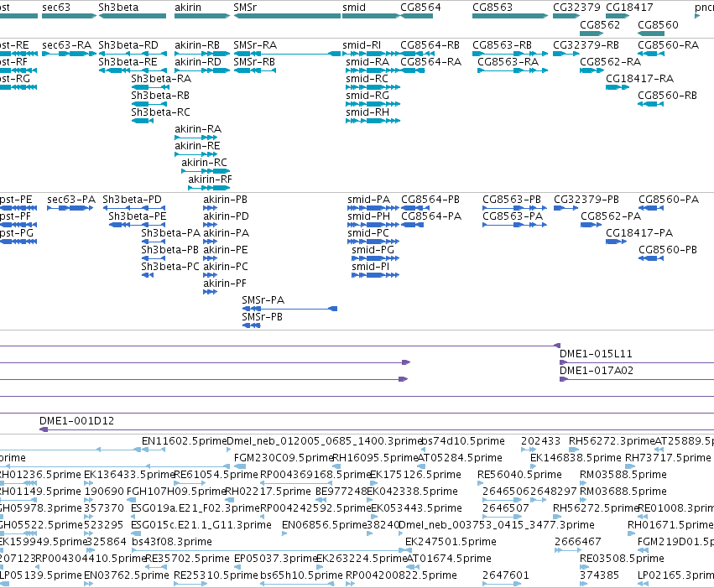Click the smid gene label
Screen dimensions: 714x588
point(354,8)
